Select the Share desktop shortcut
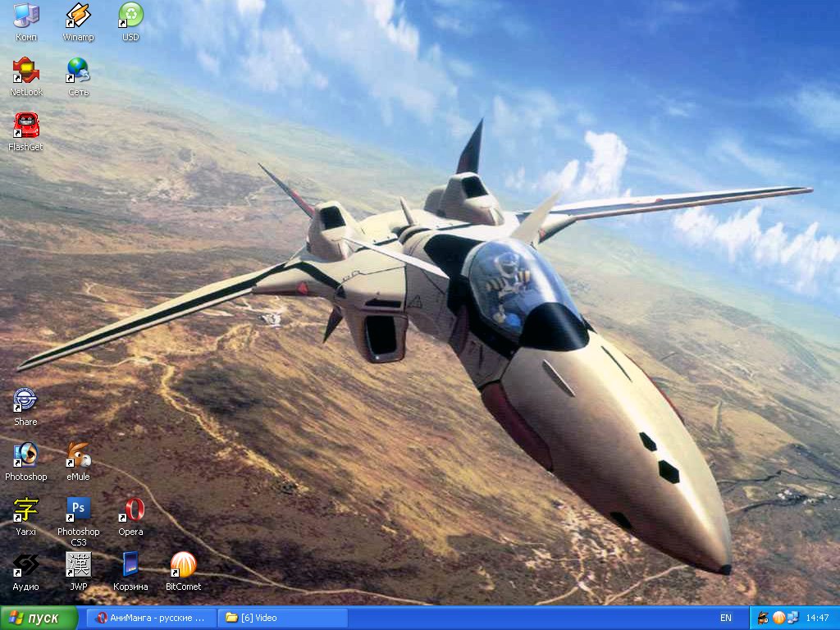840x630 pixels. pos(25,400)
